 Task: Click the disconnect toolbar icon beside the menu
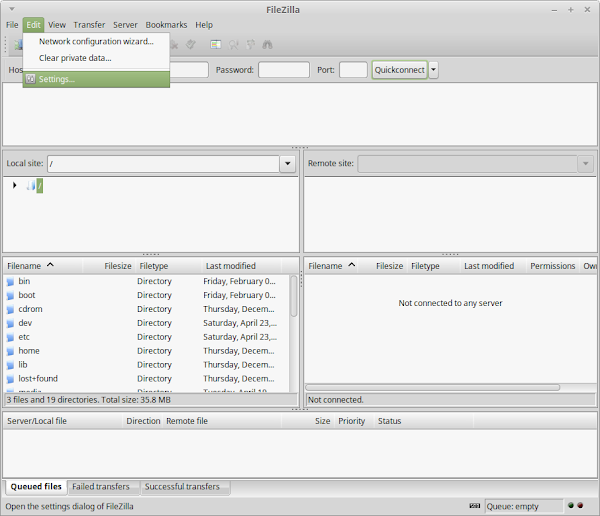174,45
